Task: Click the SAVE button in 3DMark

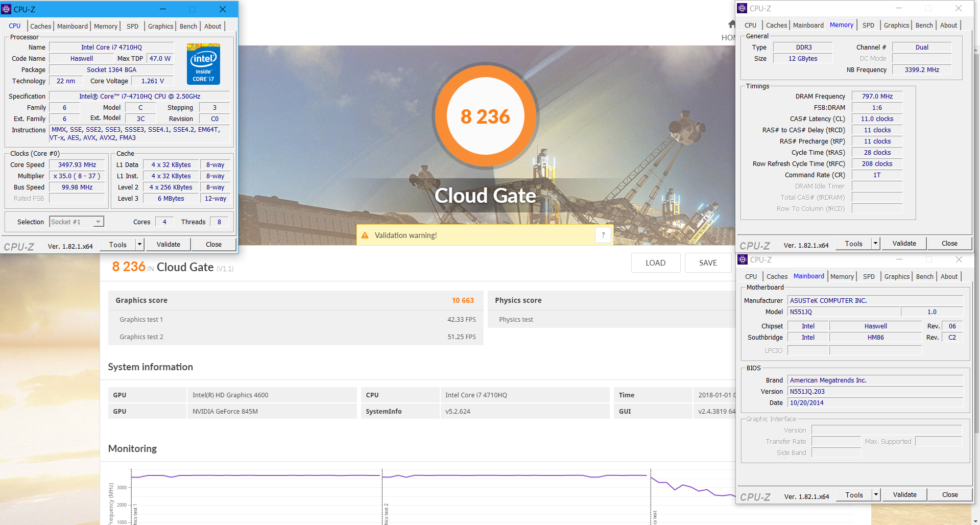Action: coord(708,263)
